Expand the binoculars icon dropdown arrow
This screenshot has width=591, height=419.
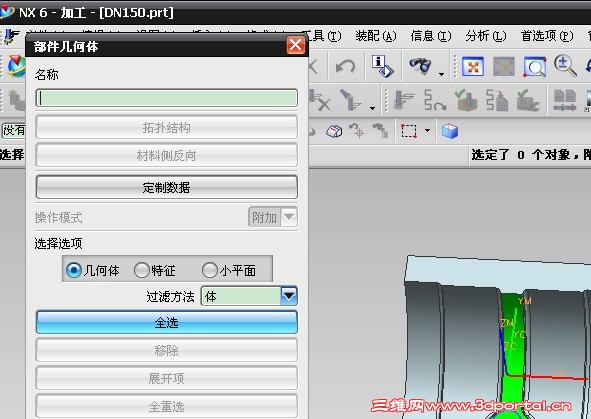[441, 74]
